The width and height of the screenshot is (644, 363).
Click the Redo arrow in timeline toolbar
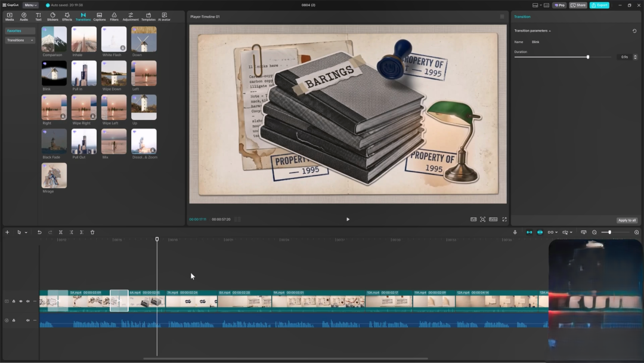[x=50, y=232]
